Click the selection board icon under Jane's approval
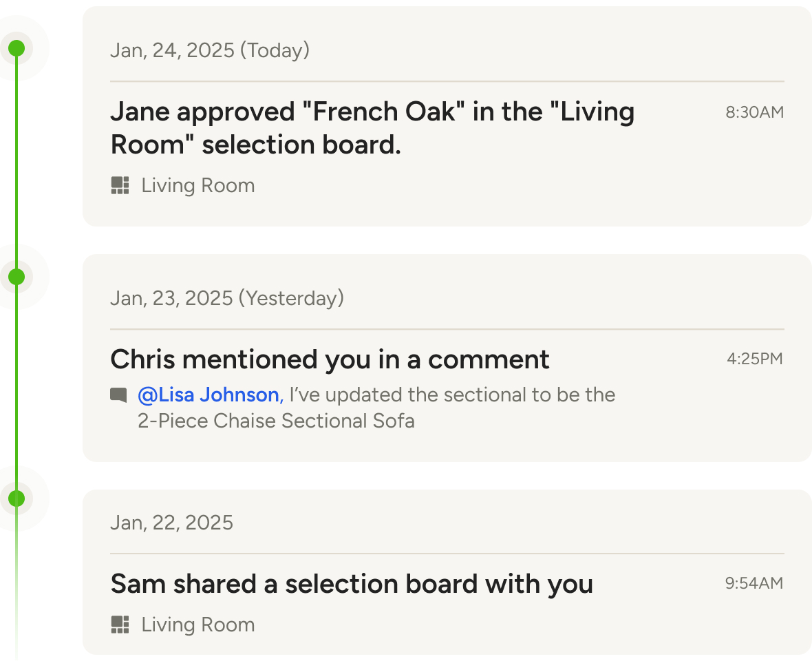 120,185
